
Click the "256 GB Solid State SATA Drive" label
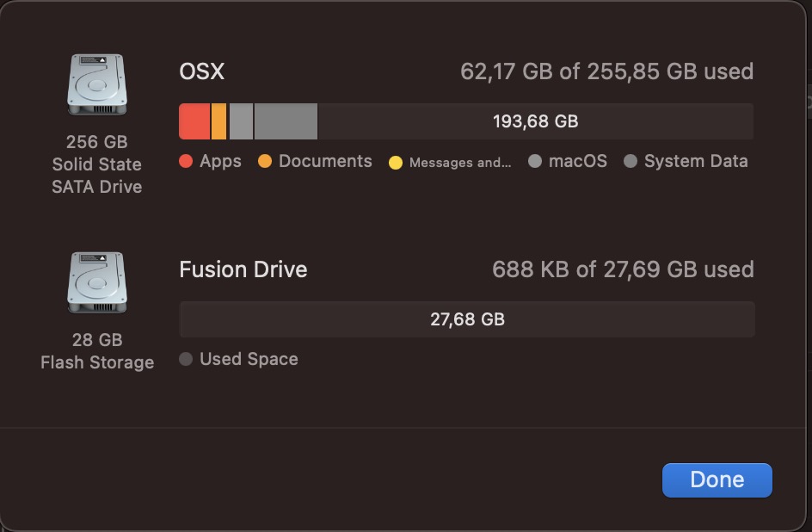coord(96,164)
